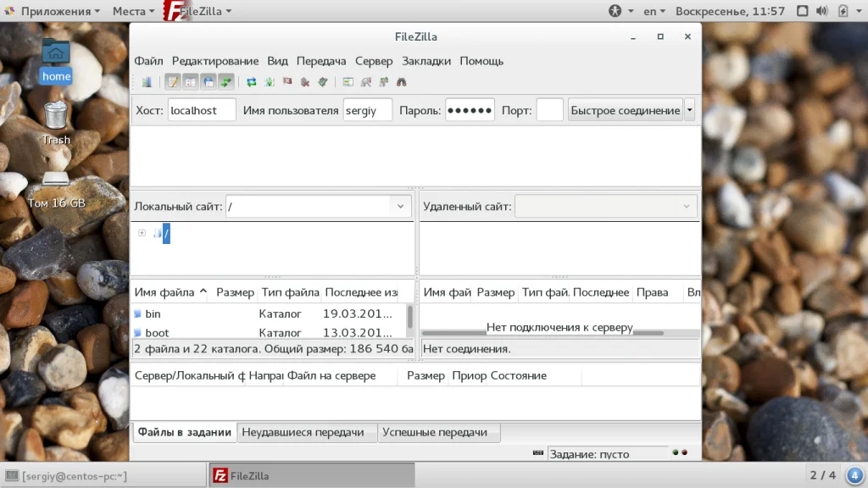The width and height of the screenshot is (868, 488).
Task: Toggle remote directory tree display
Action: 209,82
